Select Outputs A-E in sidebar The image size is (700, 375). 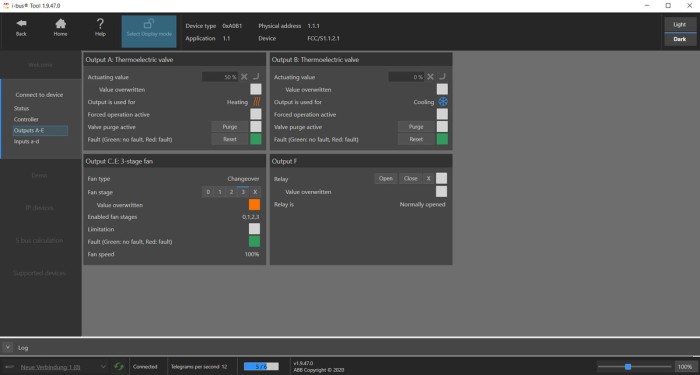point(40,130)
